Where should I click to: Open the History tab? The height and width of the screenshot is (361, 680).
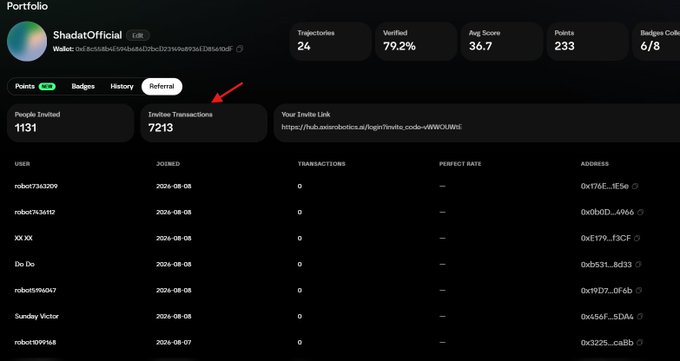(x=122, y=86)
